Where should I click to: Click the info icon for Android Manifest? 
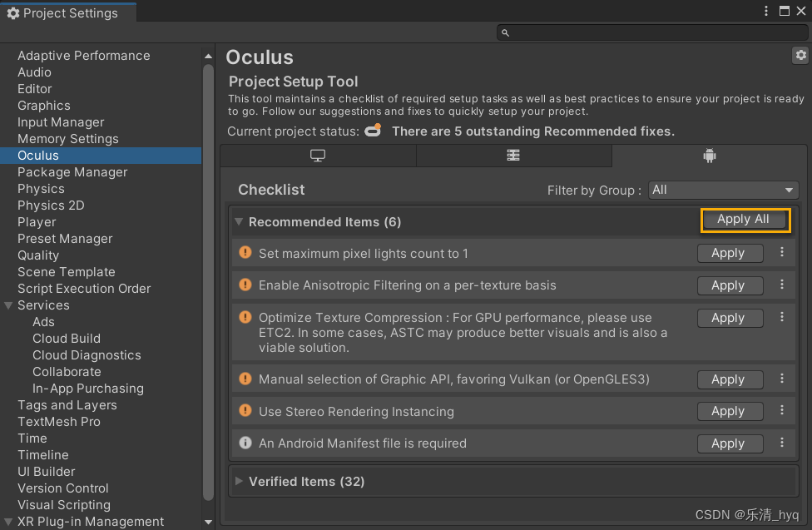[x=245, y=443]
